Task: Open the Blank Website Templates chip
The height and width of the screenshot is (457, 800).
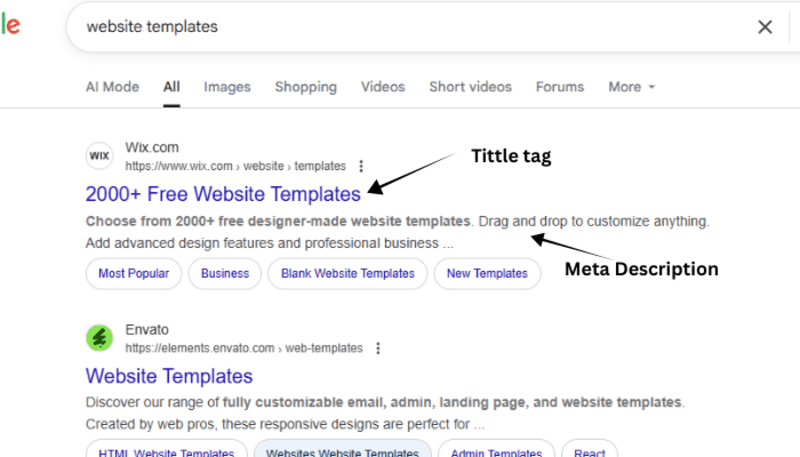Action: click(x=347, y=273)
